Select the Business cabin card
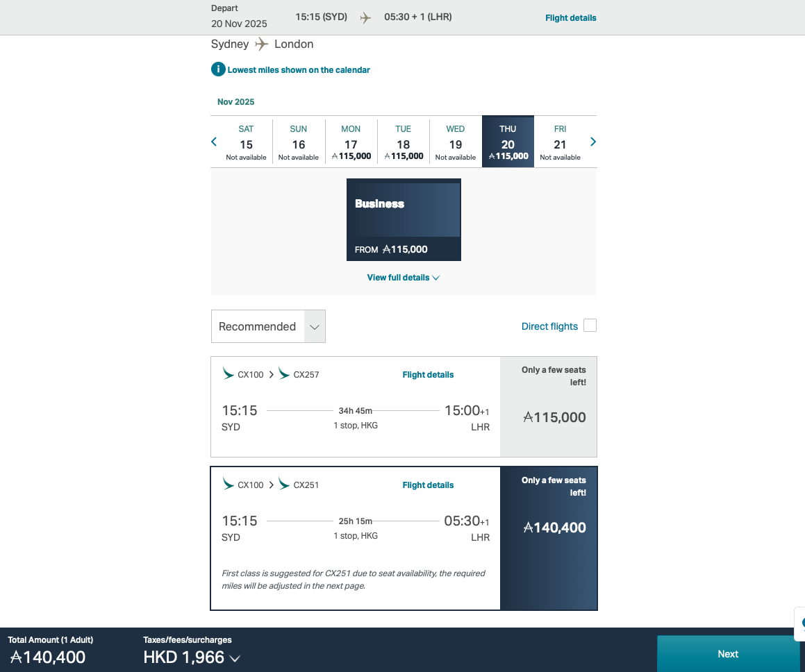This screenshot has width=805, height=672. tap(404, 219)
